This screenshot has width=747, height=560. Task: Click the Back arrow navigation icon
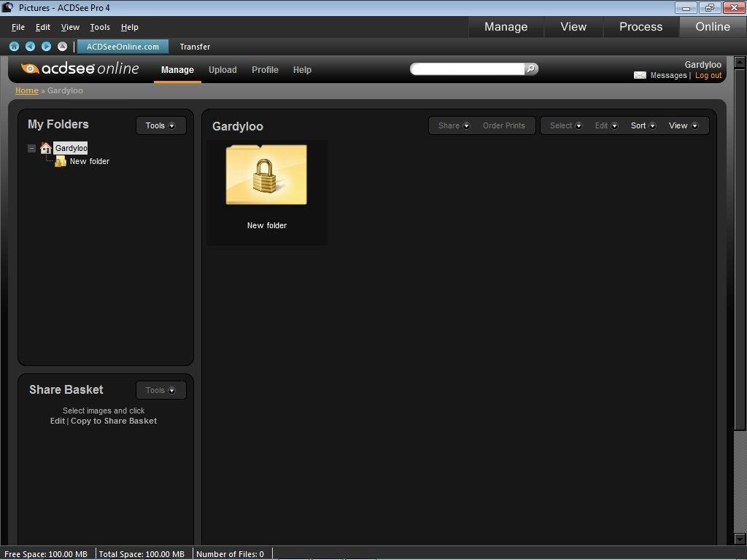pyautogui.click(x=30, y=46)
